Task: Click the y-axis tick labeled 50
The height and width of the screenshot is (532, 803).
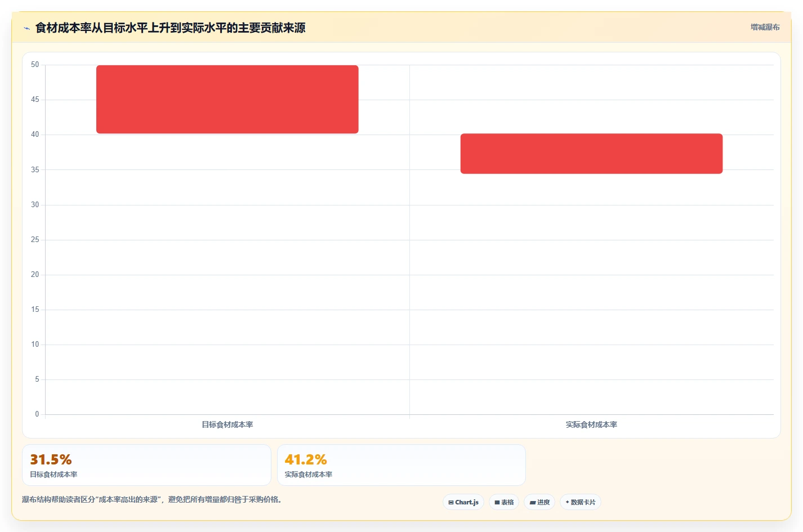Action: click(x=35, y=65)
